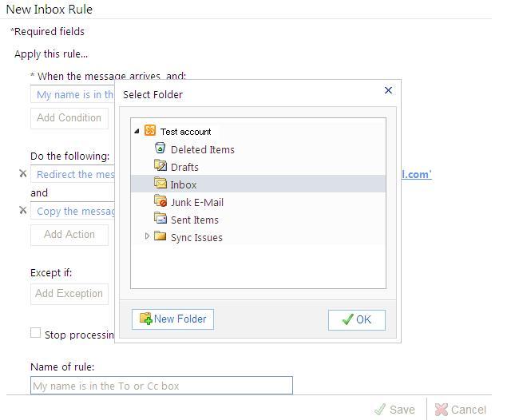Click the Sync Issues folder icon
Viewport: 511px width, 420px height.
click(x=160, y=236)
